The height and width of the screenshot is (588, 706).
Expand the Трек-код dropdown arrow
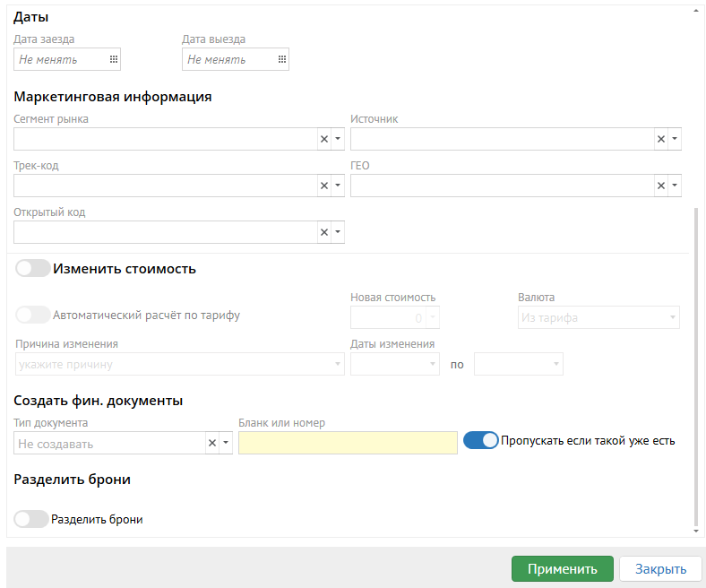[x=338, y=186]
